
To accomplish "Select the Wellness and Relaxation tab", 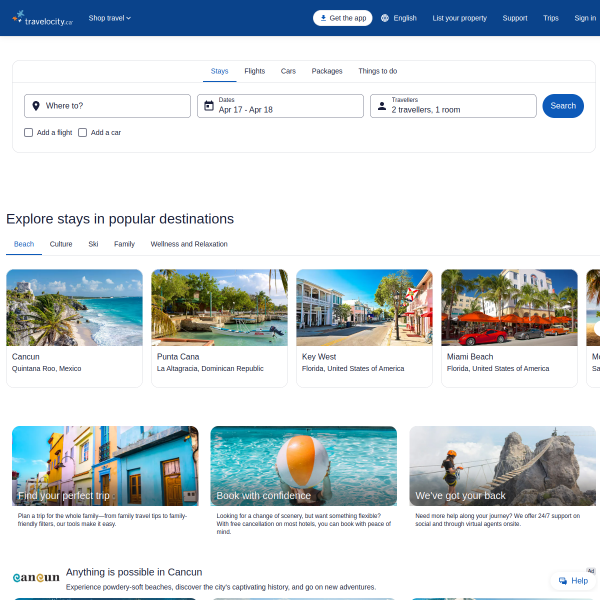I will 189,244.
